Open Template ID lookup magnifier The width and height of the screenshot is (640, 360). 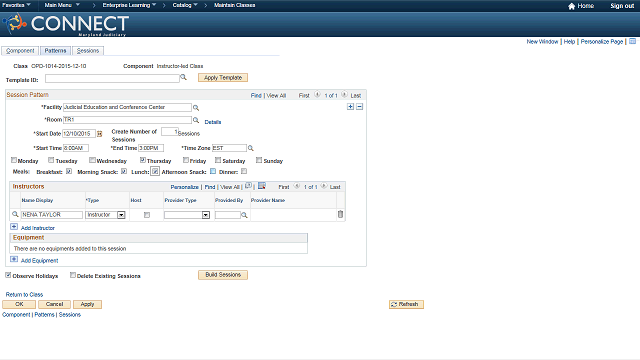coord(184,77)
